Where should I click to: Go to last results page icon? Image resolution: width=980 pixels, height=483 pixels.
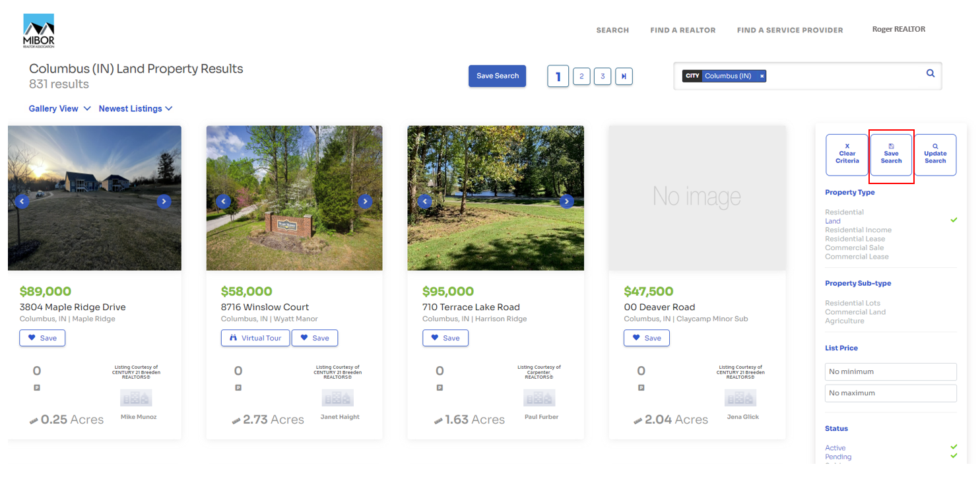[624, 76]
